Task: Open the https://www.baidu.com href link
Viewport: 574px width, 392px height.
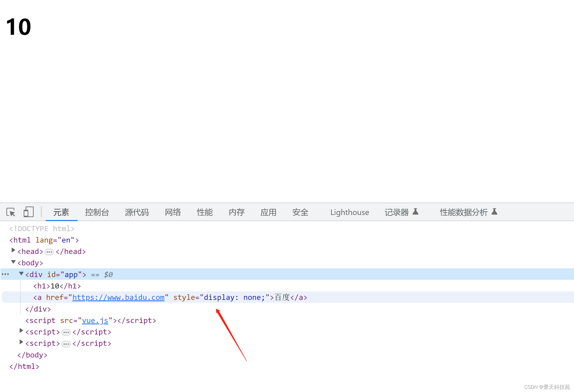Action: 119,297
